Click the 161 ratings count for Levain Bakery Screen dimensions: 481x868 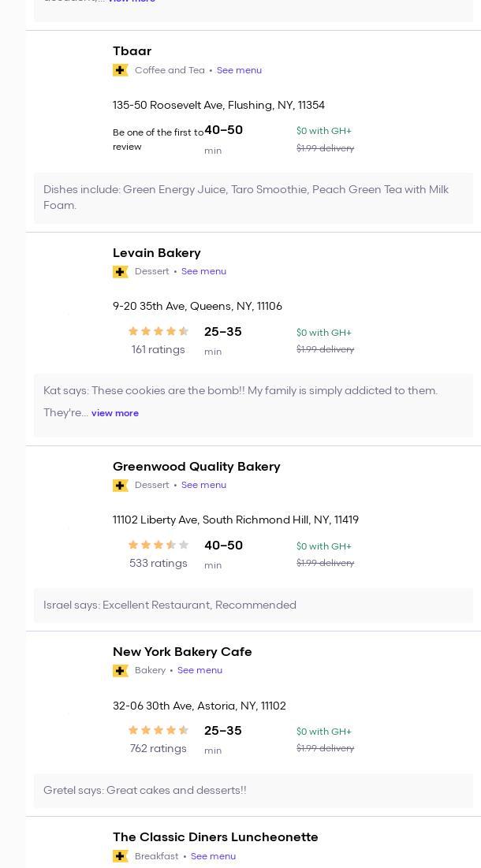pos(158,350)
